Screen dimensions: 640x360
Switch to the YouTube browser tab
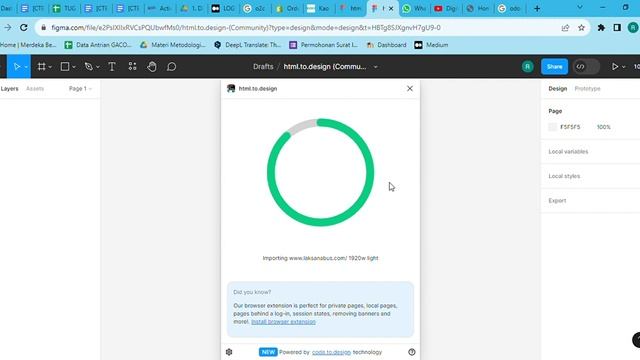446,9
